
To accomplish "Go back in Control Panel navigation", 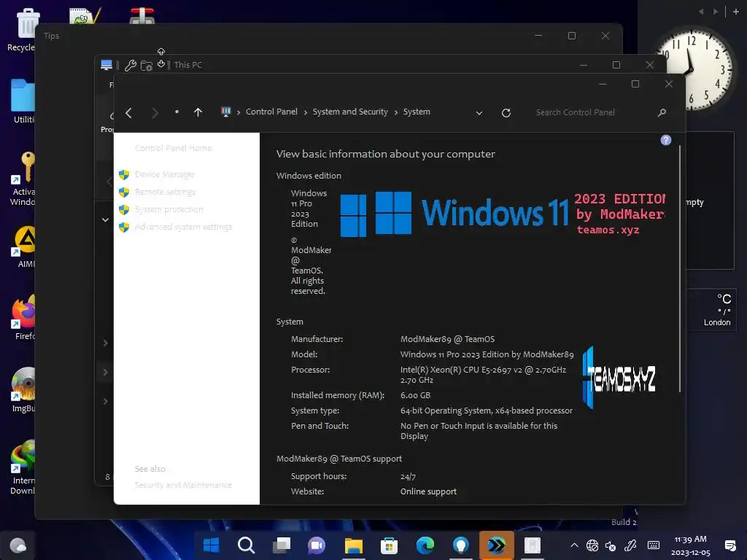I will pos(128,112).
